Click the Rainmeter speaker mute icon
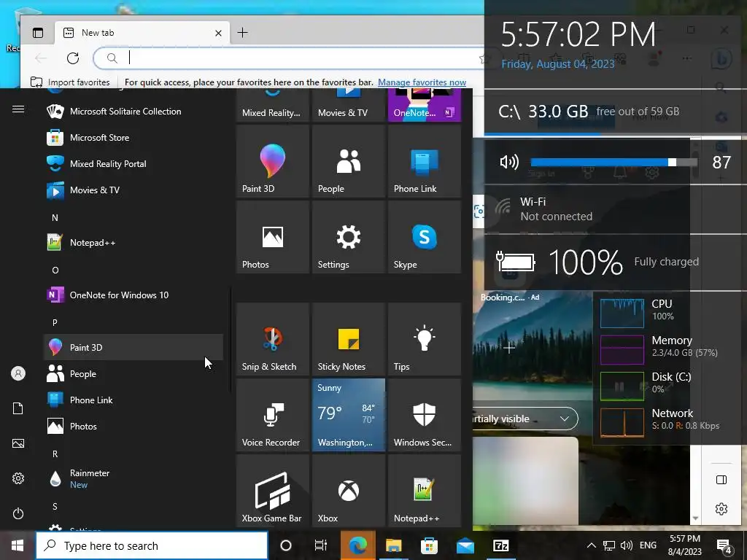 click(x=508, y=163)
